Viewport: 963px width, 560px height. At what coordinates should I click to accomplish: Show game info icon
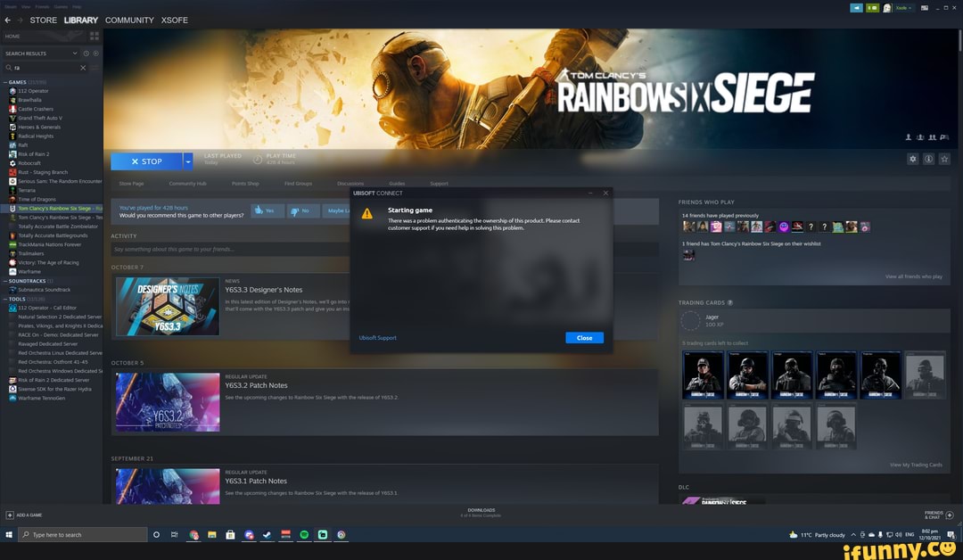(x=928, y=159)
